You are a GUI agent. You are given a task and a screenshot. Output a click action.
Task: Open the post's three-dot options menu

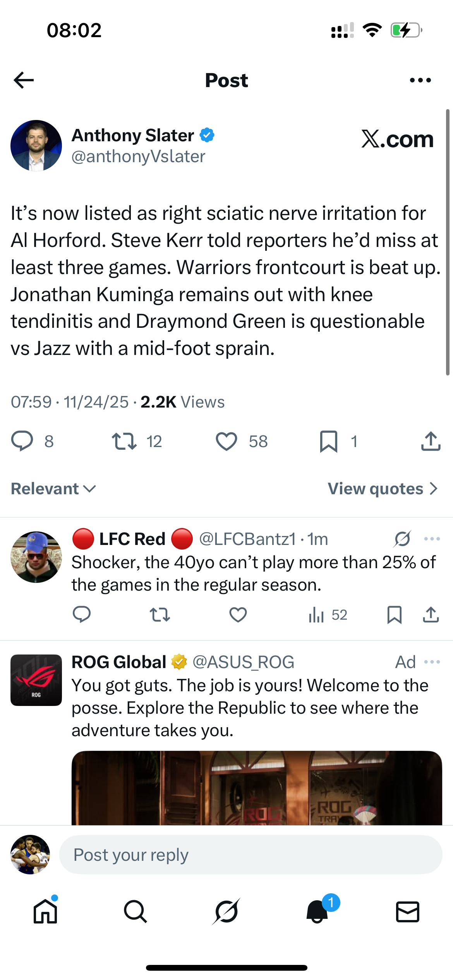(420, 80)
